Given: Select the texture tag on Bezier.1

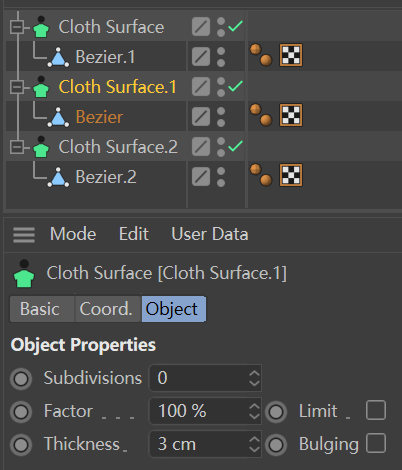Looking at the screenshot, I should (291, 55).
